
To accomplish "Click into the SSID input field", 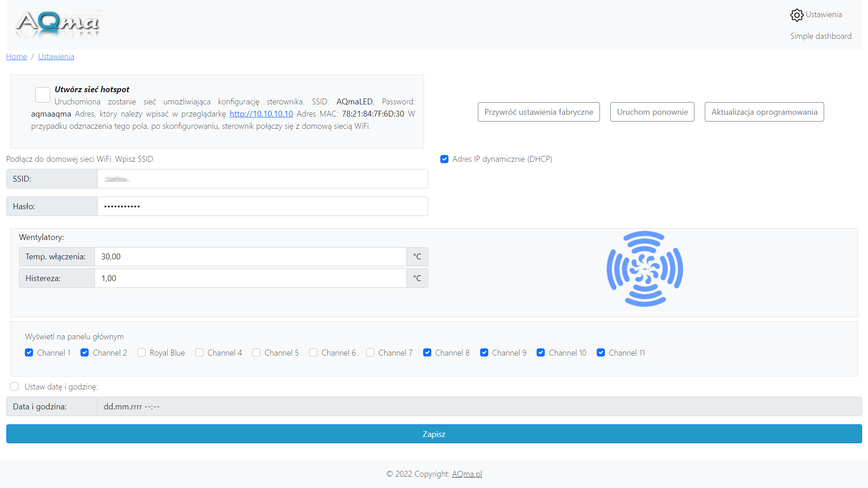I will pyautogui.click(x=262, y=179).
